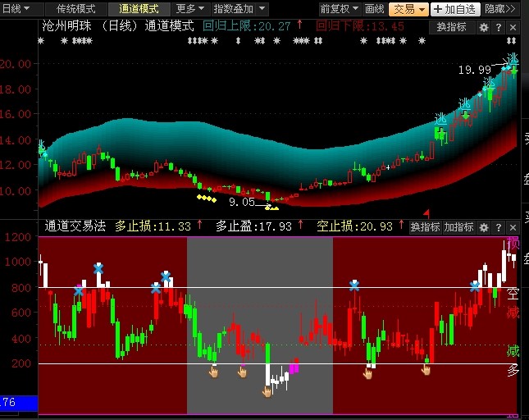Click the red flag marker at chart bottom
Image resolution: width=529 pixels, height=420 pixels.
pyautogui.click(x=426, y=213)
